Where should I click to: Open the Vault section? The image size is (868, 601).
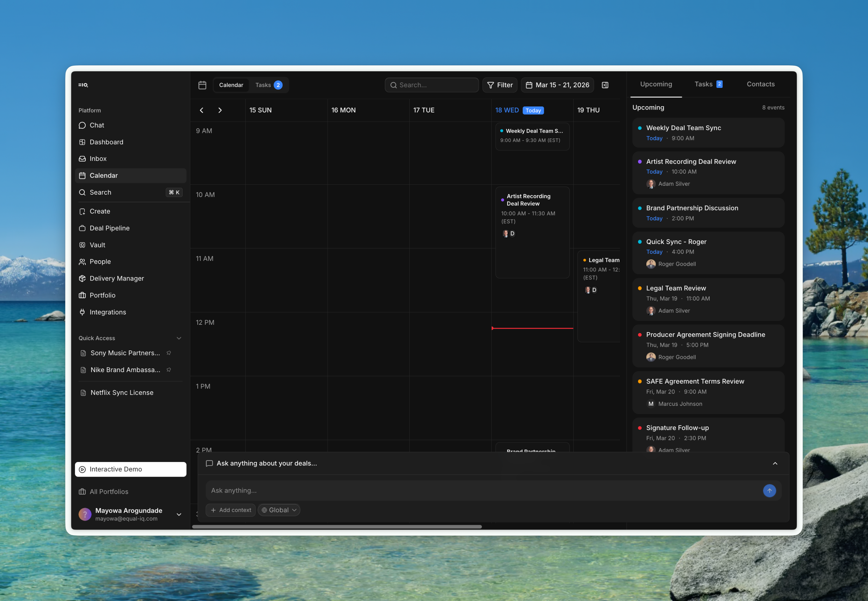tap(97, 245)
